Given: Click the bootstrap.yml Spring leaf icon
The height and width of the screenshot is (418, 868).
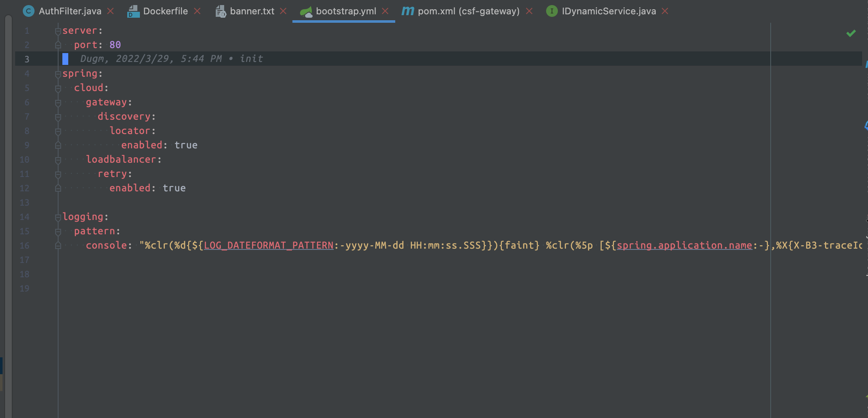Looking at the screenshot, I should (306, 12).
